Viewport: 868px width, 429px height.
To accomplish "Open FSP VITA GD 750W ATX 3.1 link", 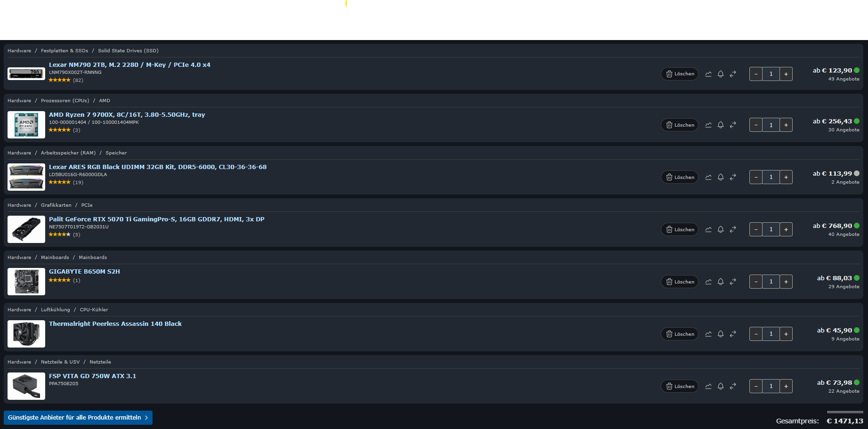I will [x=93, y=376].
